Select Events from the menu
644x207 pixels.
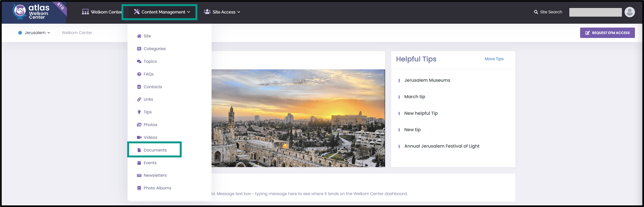pyautogui.click(x=150, y=163)
